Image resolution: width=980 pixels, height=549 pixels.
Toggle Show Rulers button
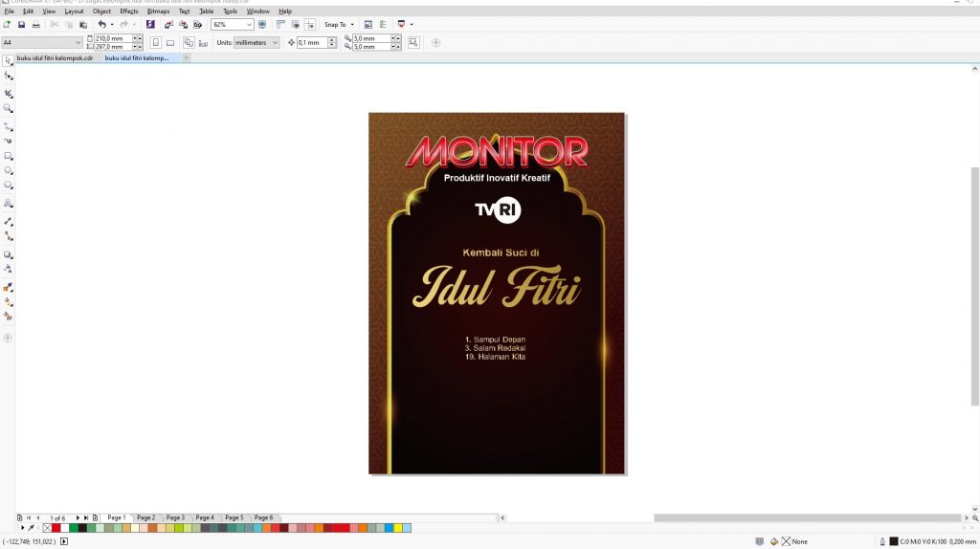click(280, 24)
